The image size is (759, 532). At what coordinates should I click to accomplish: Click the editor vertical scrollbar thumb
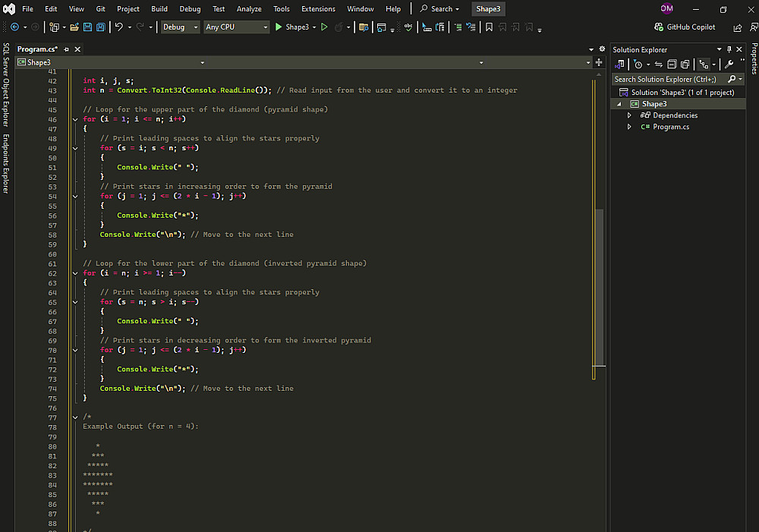(599, 288)
